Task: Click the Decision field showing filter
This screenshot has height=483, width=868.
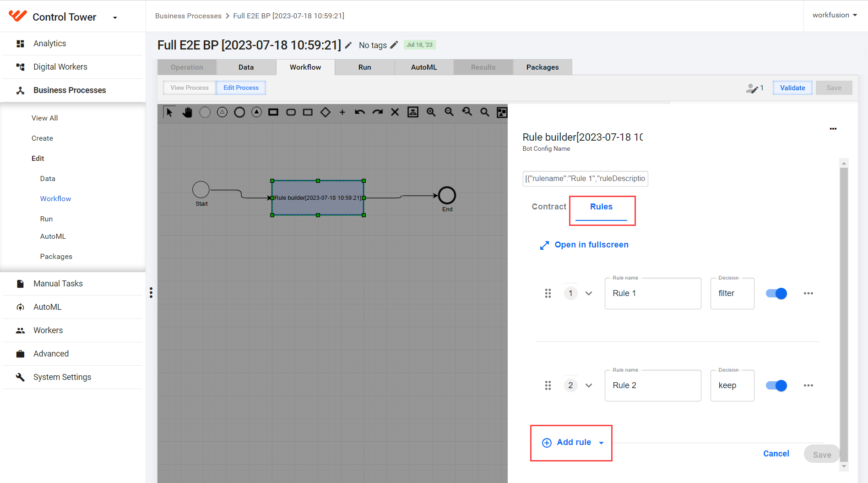Action: 732,293
